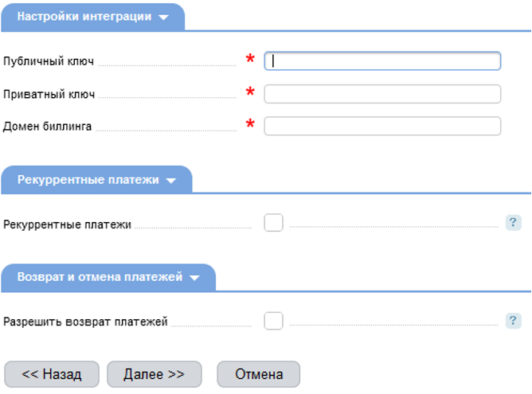Viewport: 532px width, 394px height.
Task: Toggle arrow on Возврат и отмена платежей
Action: coord(194,279)
